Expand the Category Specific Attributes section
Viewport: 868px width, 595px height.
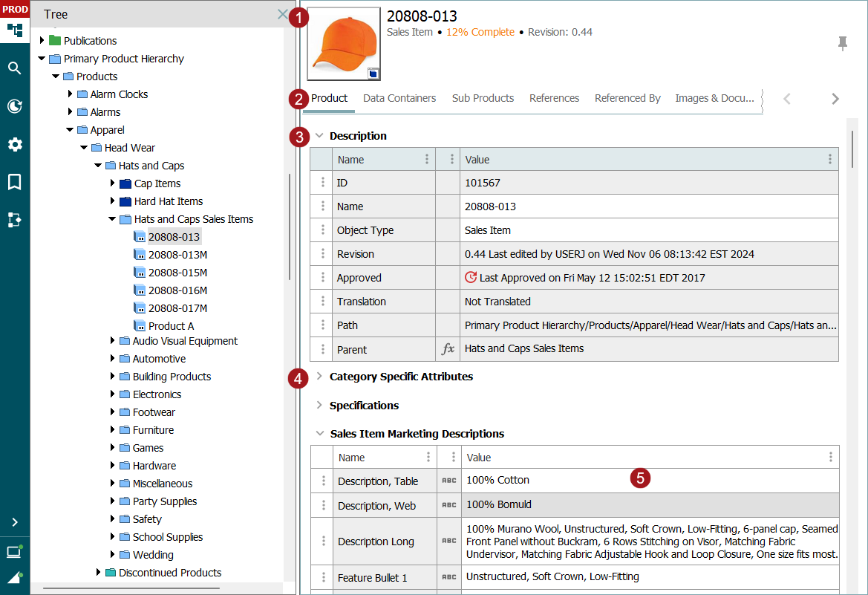tap(319, 377)
